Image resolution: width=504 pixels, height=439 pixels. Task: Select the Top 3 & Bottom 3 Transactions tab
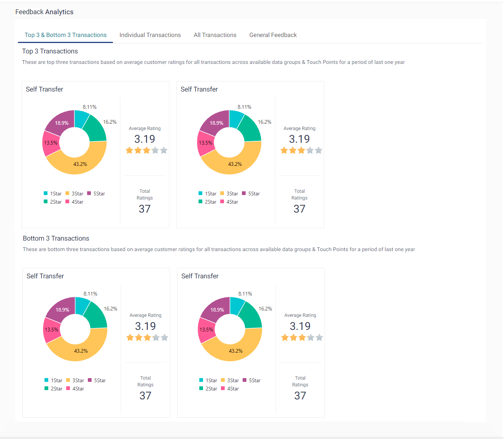click(65, 35)
